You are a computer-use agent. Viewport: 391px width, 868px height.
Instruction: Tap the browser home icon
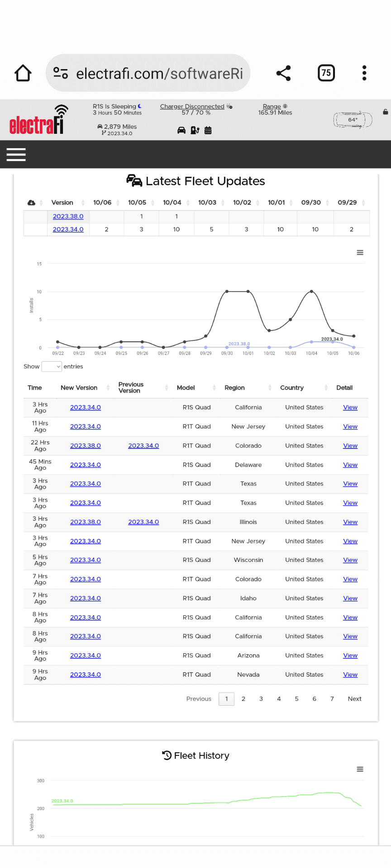pos(23,73)
